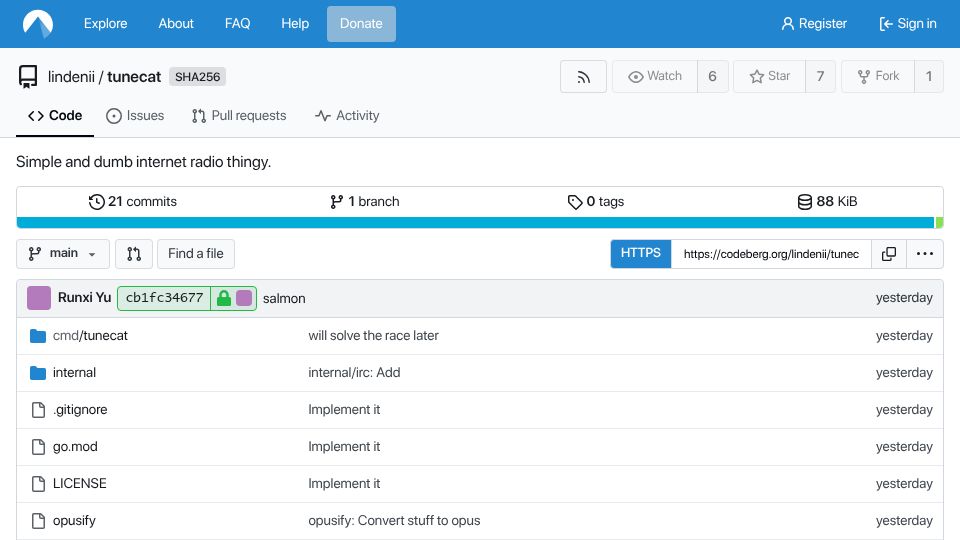Switch to the Code tab
This screenshot has height=540, width=960.
click(x=55, y=116)
